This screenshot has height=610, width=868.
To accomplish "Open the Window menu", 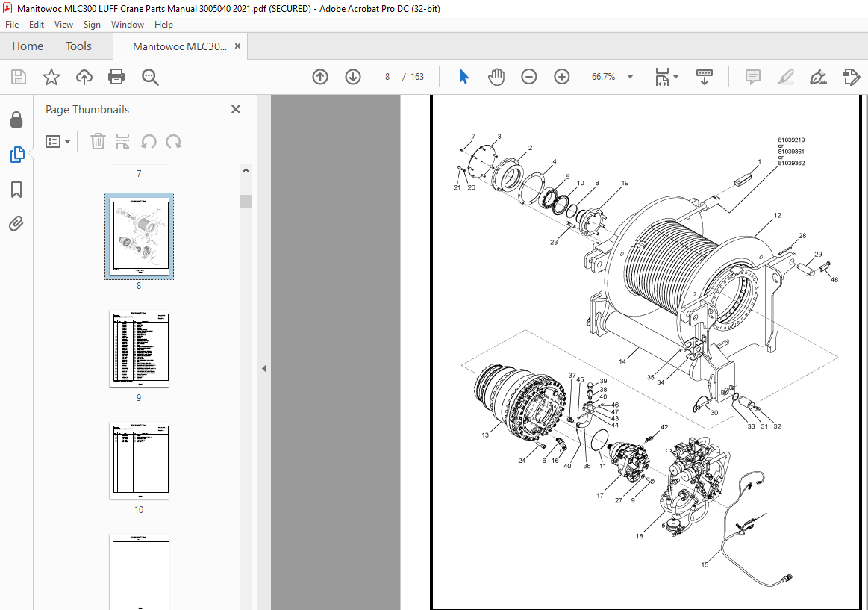I will [x=128, y=25].
